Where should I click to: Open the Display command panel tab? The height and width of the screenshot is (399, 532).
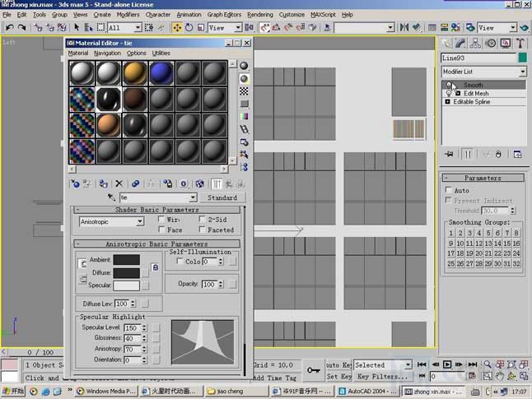pyautogui.click(x=506, y=44)
